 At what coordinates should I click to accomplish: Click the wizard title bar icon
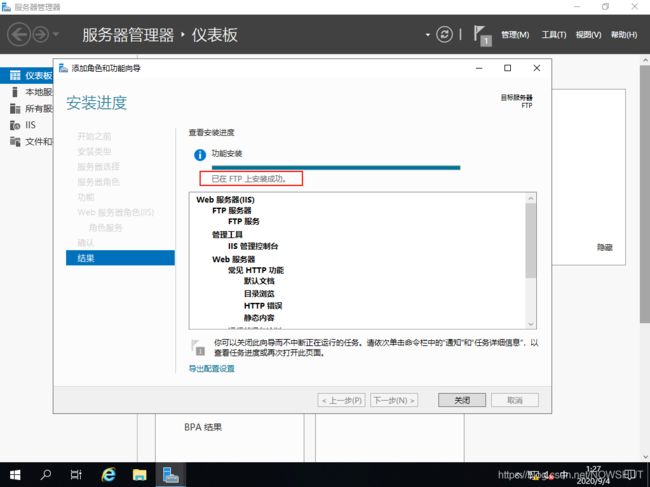(x=63, y=68)
